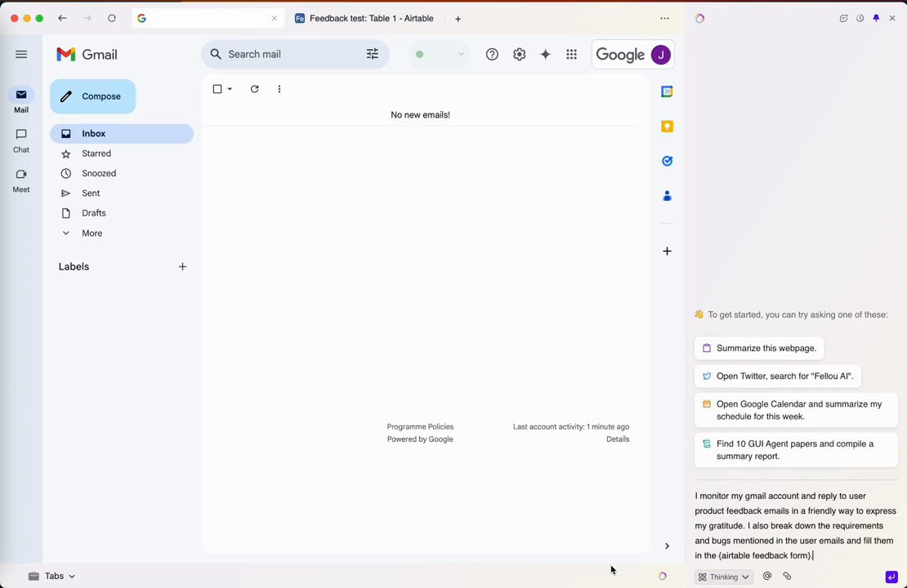Attach a file with paperclip icon
This screenshot has height=588, width=907.
tap(787, 576)
